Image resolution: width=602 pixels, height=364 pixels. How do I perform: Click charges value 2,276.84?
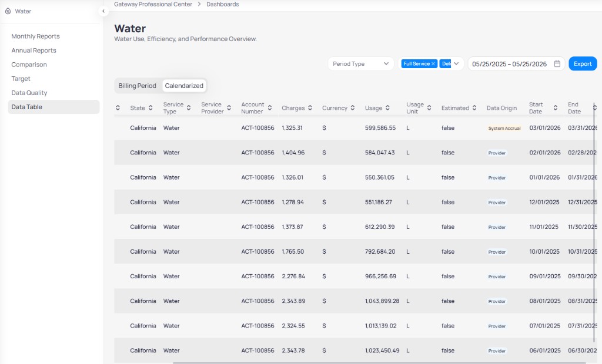click(x=293, y=276)
